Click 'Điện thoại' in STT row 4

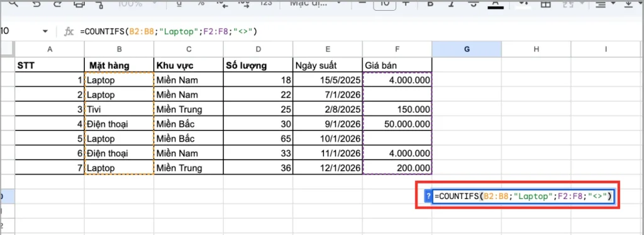click(x=119, y=124)
